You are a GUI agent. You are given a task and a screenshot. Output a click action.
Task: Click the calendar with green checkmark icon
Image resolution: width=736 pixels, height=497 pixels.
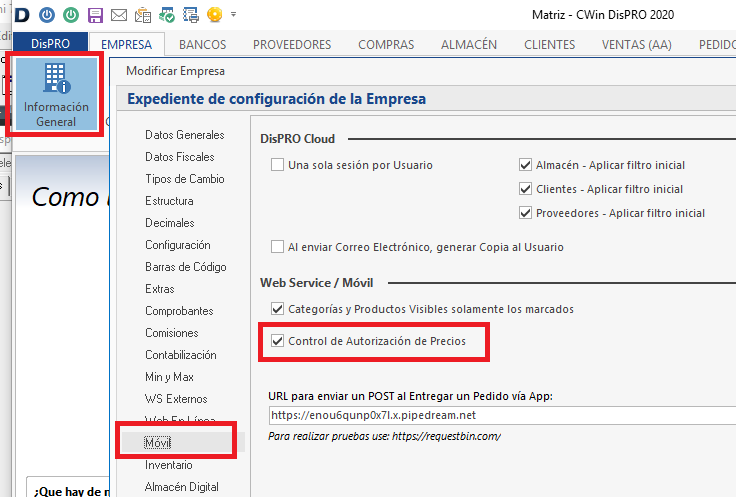click(x=167, y=15)
